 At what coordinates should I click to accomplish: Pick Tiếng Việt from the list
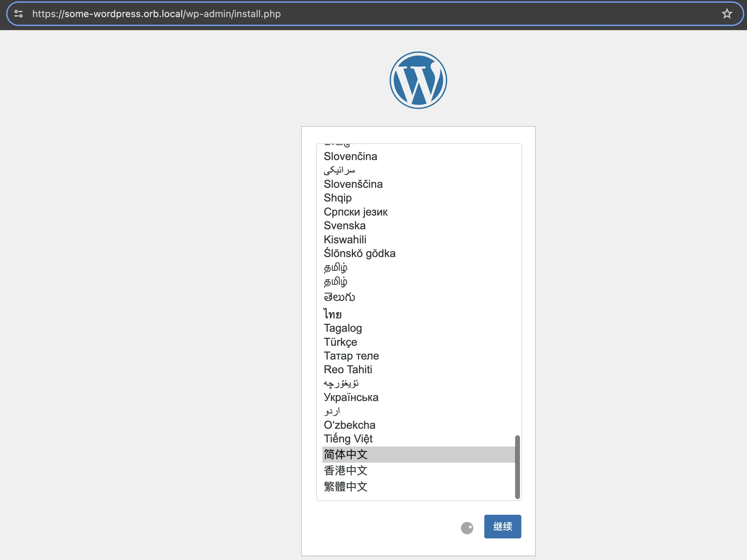[419, 439]
